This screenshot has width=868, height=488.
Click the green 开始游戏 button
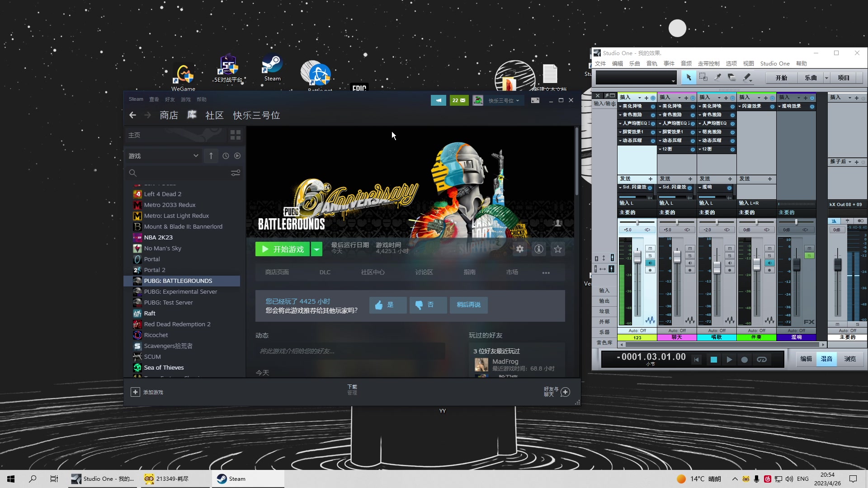[283, 249]
